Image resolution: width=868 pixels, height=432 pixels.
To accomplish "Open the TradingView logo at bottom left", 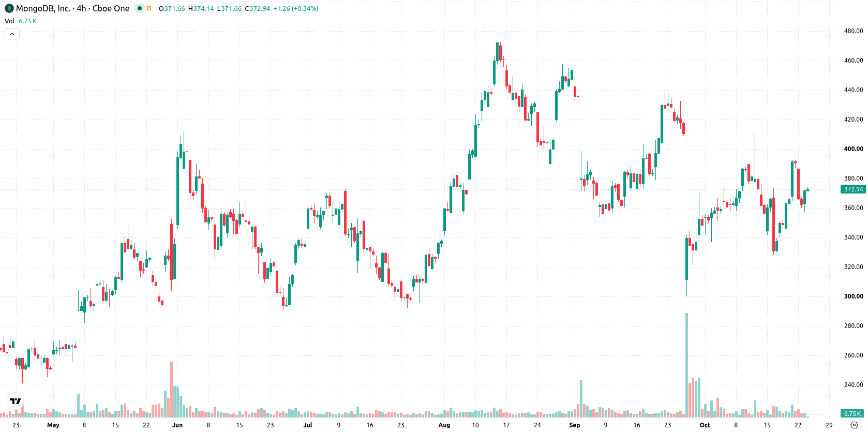I will click(16, 401).
